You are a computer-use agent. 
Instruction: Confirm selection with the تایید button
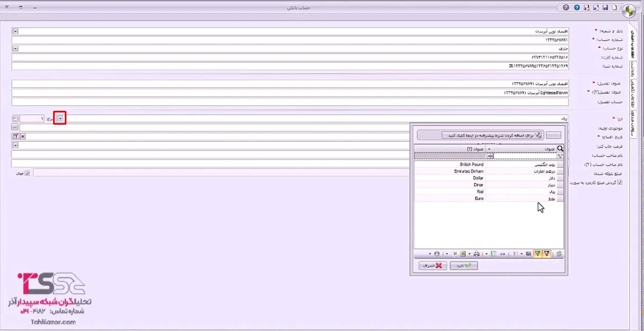463,265
